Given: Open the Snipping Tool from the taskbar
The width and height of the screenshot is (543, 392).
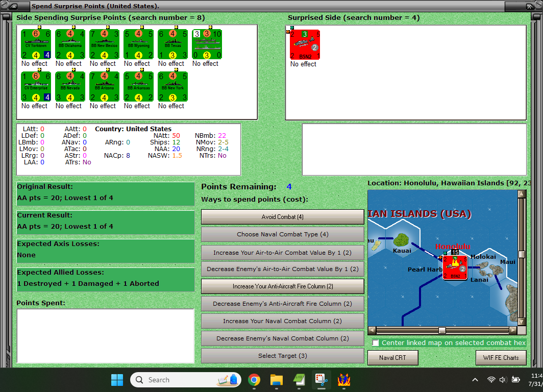Looking at the screenshot, I should point(322,380).
